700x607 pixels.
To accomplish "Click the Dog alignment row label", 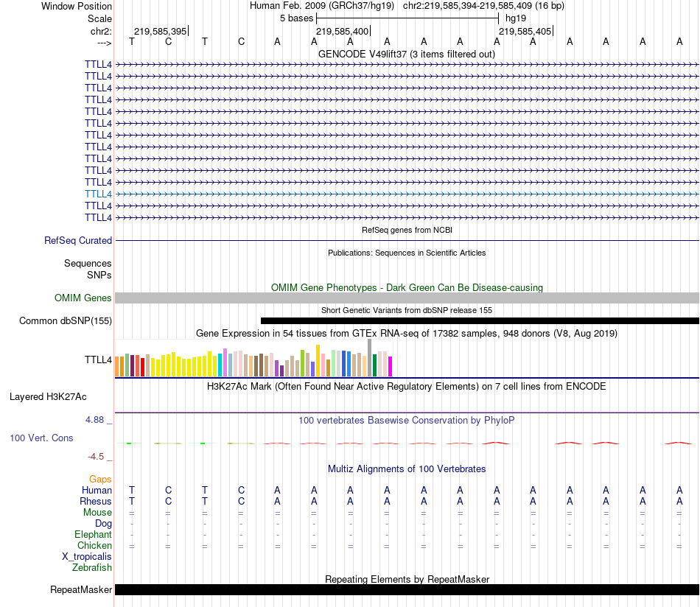I will pyautogui.click(x=103, y=524).
